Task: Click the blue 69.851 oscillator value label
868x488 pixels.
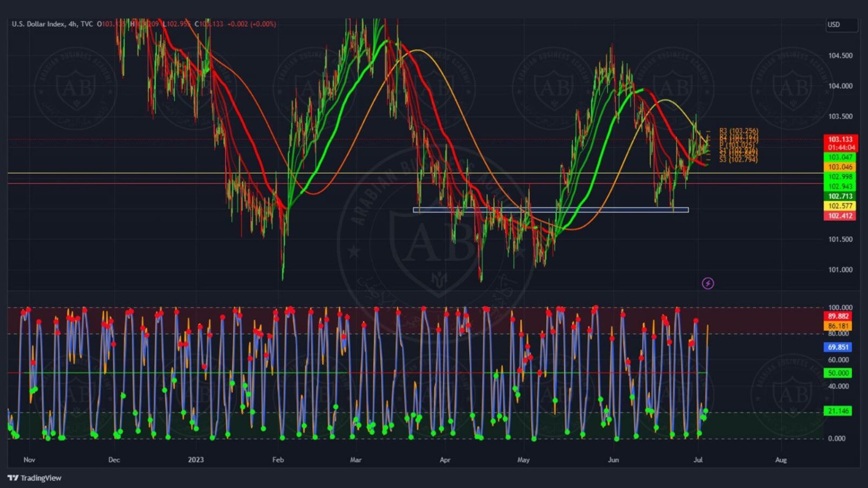Action: [x=838, y=347]
